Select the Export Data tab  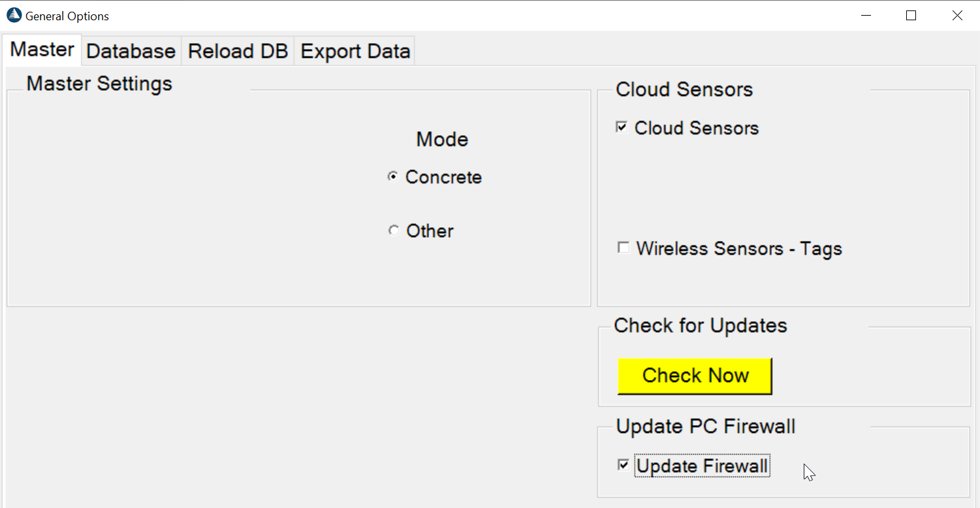[355, 51]
